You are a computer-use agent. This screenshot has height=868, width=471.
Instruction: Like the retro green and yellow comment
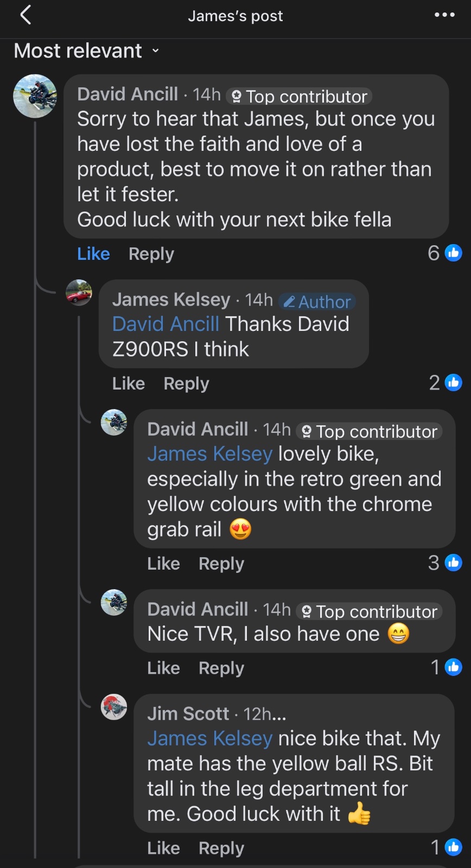[163, 564]
